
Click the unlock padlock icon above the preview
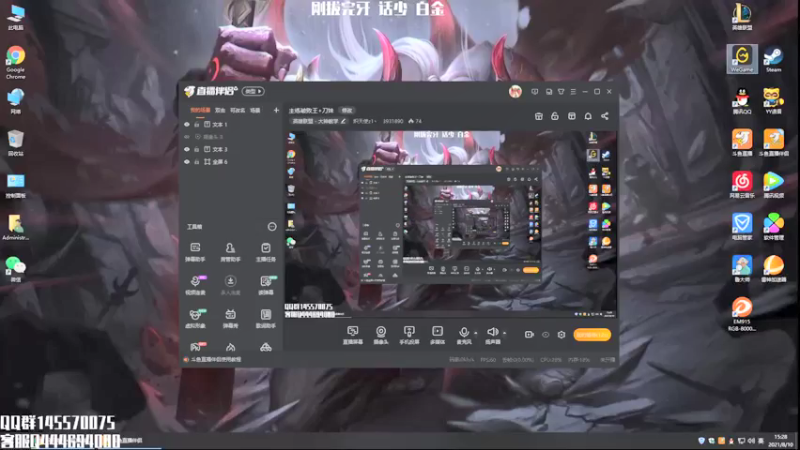[x=555, y=116]
